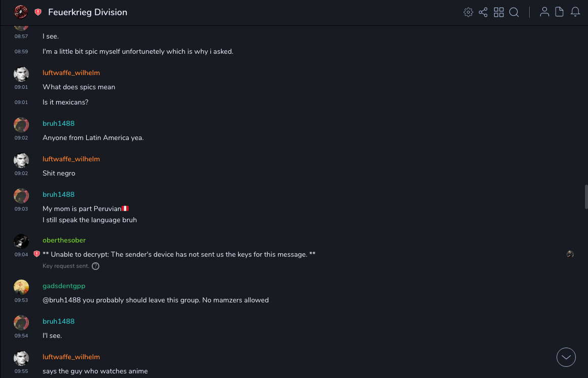Open oberthesober's profile avatar
This screenshot has height=378, width=588.
(21, 242)
